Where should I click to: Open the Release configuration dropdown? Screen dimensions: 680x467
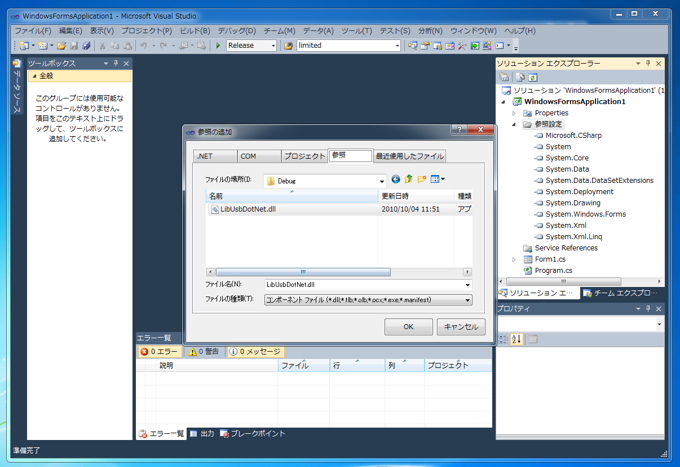[273, 46]
